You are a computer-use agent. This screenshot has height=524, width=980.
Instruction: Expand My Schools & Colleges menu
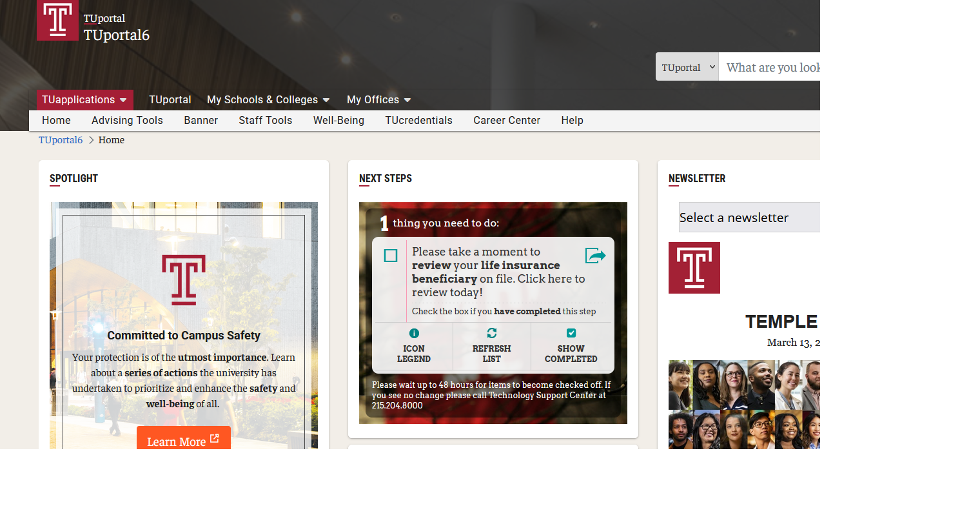[268, 99]
